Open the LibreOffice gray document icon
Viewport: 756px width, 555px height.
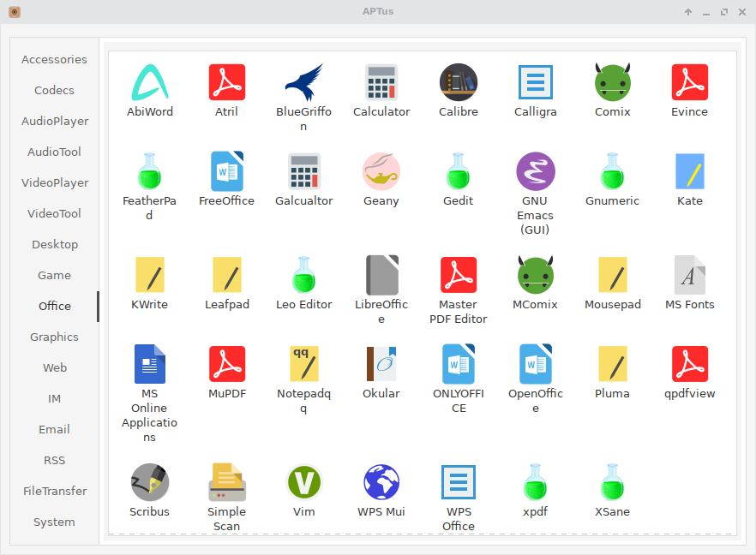pos(381,275)
